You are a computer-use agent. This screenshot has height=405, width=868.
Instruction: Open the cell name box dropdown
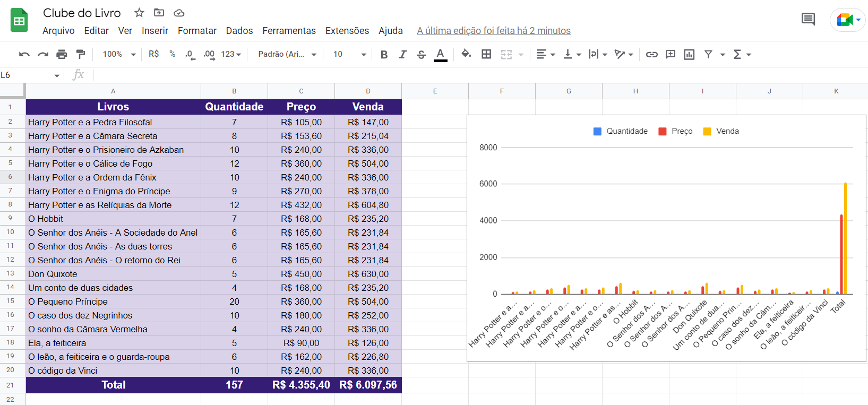click(x=57, y=75)
